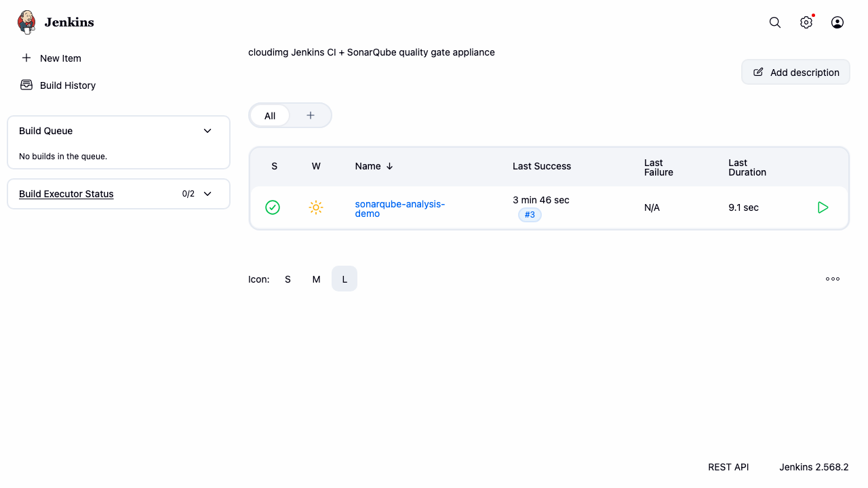868x488 pixels.
Task: Click the cloudimg Jenkins CI description text
Action: [x=372, y=52]
